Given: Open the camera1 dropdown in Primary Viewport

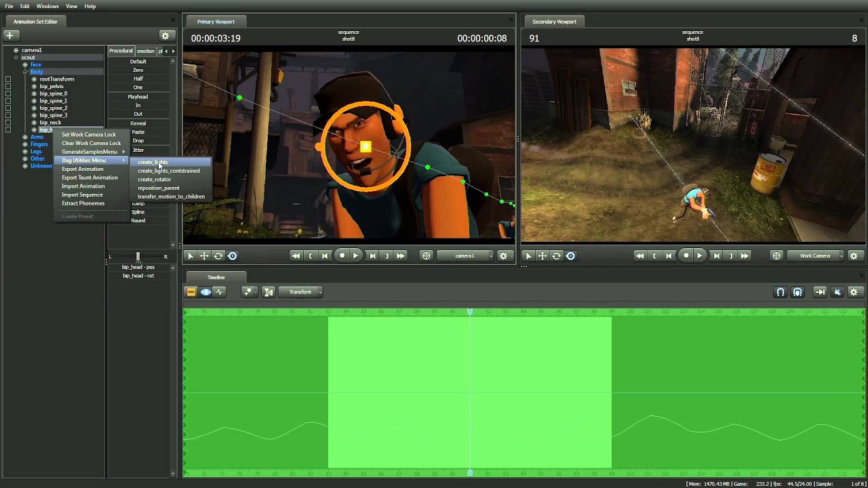Looking at the screenshot, I should pos(465,256).
